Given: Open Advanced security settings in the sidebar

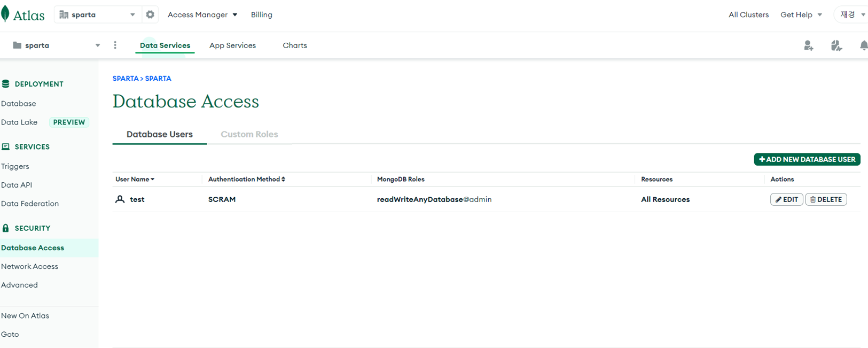Looking at the screenshot, I should tap(19, 285).
